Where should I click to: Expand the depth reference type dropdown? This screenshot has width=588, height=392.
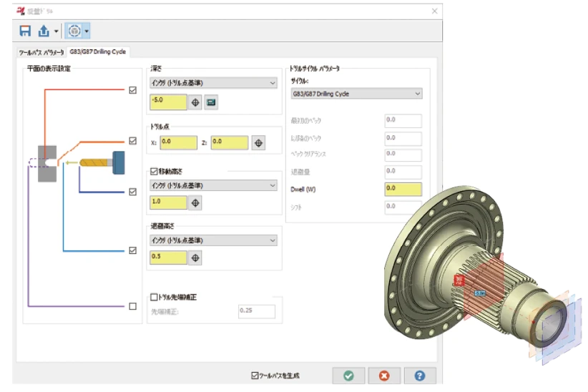213,83
